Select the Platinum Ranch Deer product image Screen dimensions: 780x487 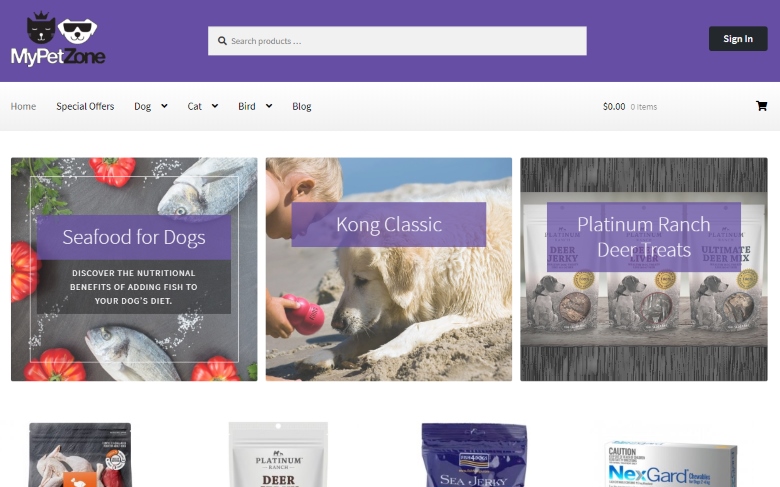[278, 455]
